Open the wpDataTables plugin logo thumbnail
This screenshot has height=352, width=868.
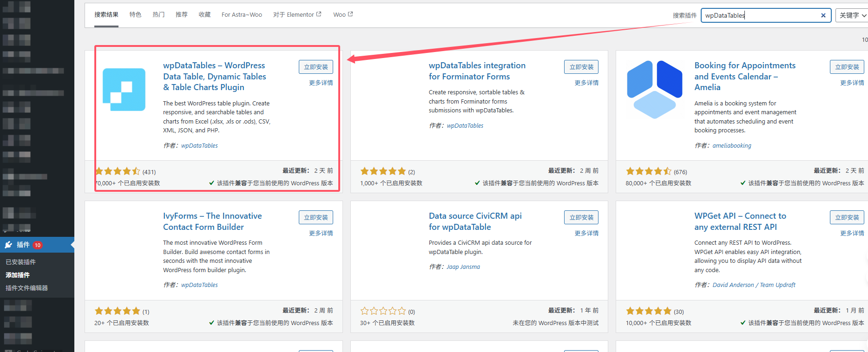click(x=124, y=90)
